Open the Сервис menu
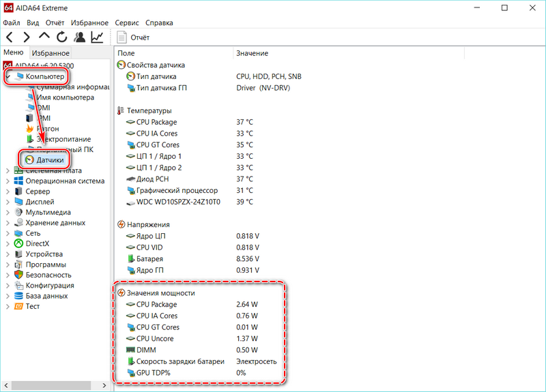 point(127,22)
